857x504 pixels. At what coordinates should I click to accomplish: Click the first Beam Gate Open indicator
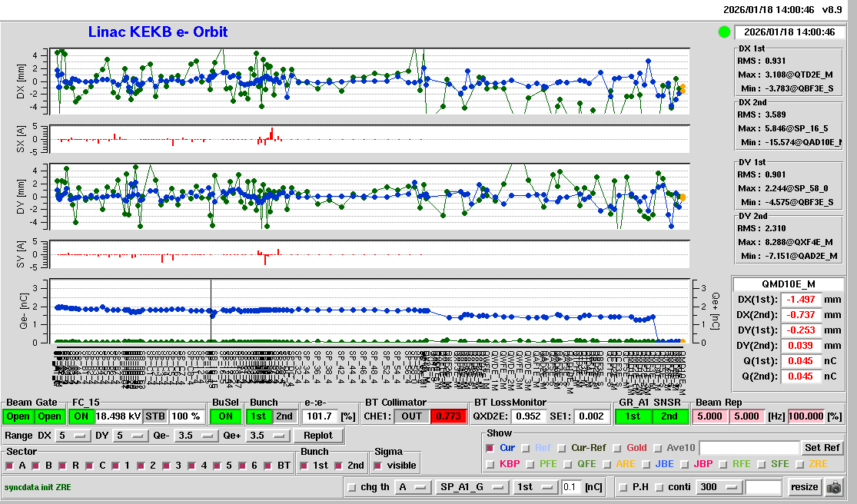(19, 416)
